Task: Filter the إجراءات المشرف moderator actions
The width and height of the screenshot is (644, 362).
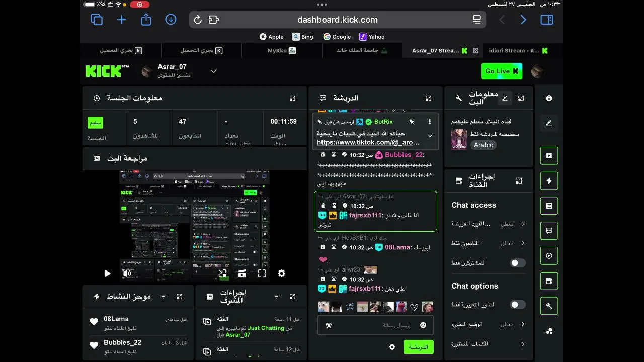Action: [276, 297]
